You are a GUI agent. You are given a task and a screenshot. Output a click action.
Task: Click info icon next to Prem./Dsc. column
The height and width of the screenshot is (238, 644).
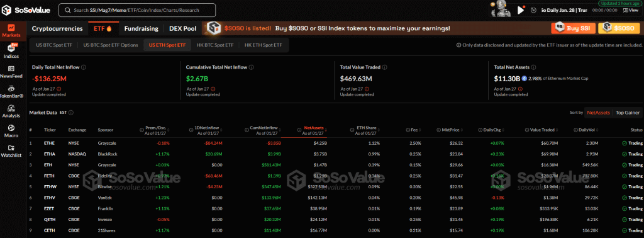[142, 130]
